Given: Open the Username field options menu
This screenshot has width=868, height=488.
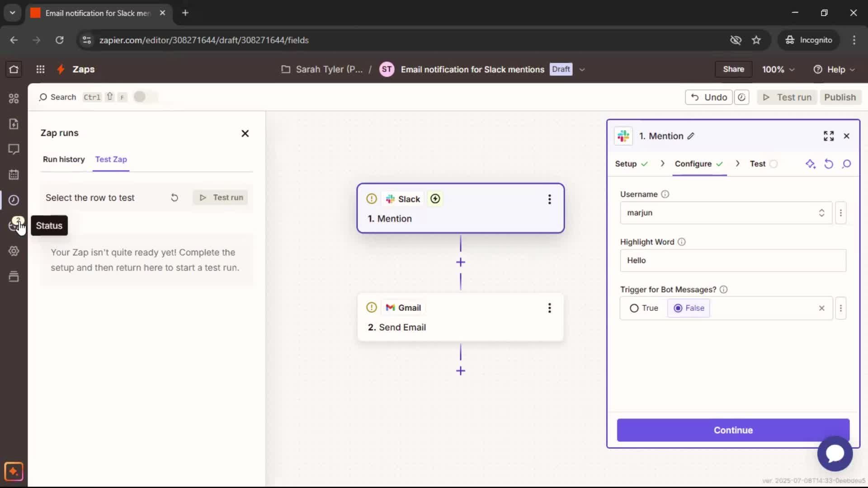Looking at the screenshot, I should (840, 213).
